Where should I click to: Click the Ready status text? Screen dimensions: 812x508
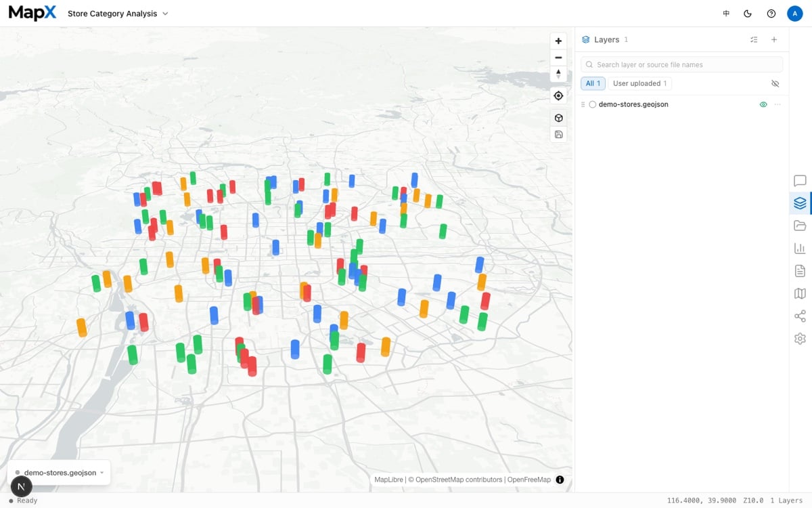(27, 501)
